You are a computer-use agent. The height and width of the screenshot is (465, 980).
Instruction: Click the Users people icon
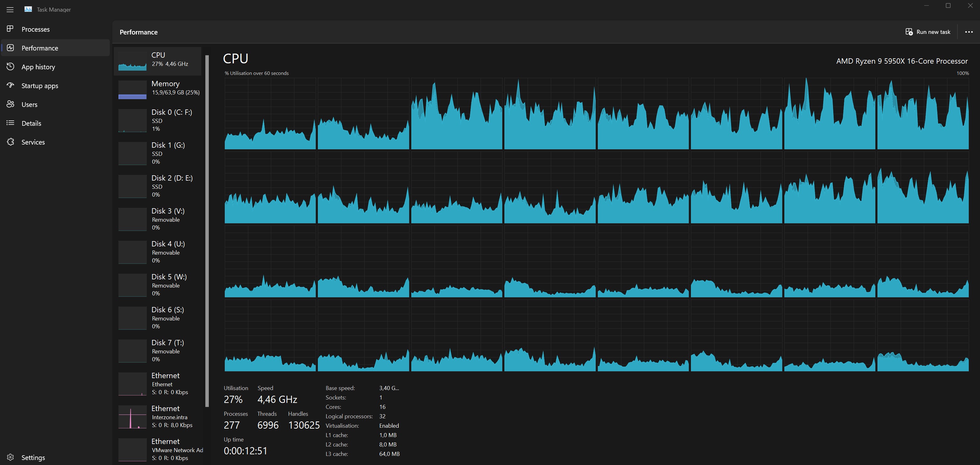pyautogui.click(x=10, y=104)
